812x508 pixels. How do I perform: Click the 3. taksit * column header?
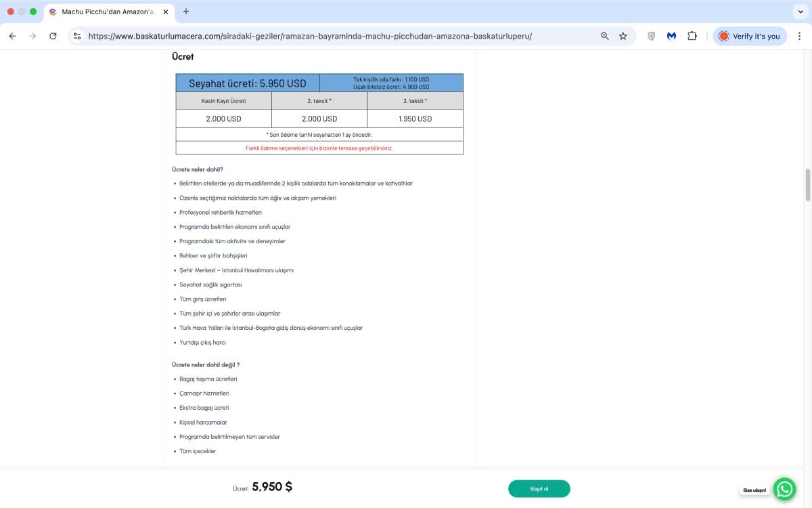click(415, 101)
